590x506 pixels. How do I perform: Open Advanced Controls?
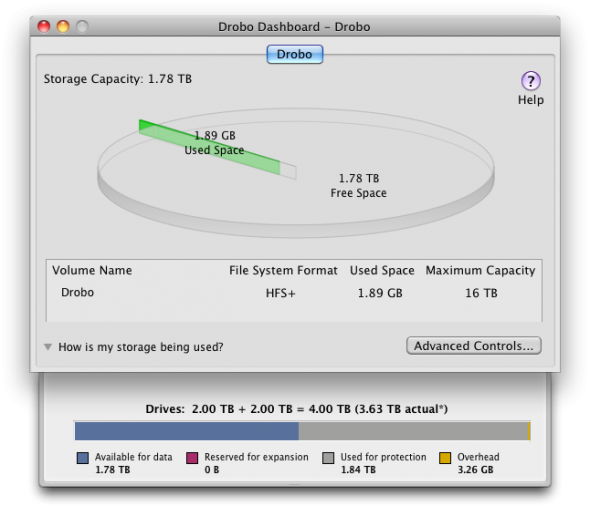click(474, 345)
